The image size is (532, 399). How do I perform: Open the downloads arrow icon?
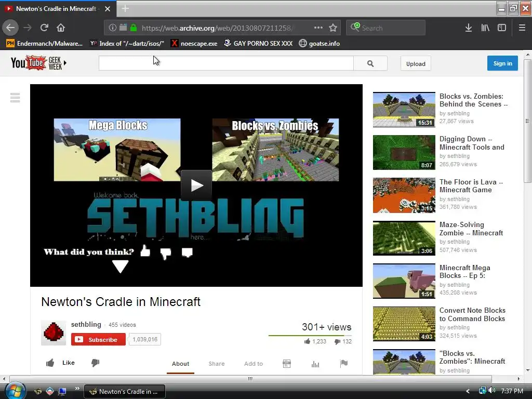click(x=469, y=28)
